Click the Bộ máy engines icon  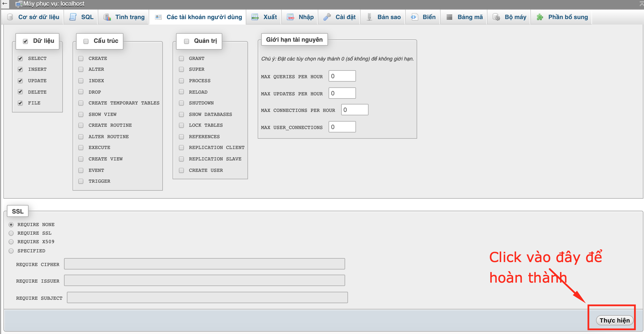[496, 17]
